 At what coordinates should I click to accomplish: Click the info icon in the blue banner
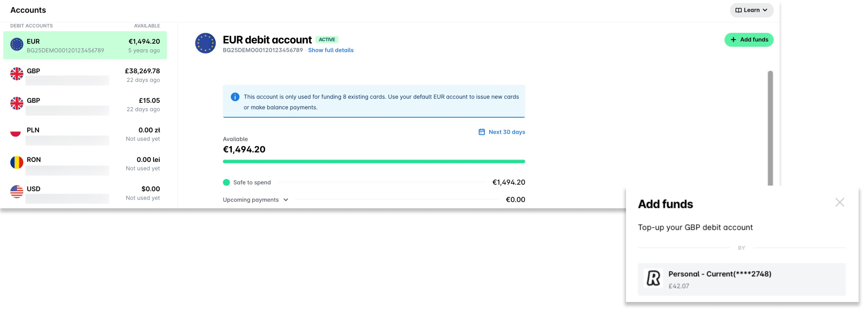point(235,97)
